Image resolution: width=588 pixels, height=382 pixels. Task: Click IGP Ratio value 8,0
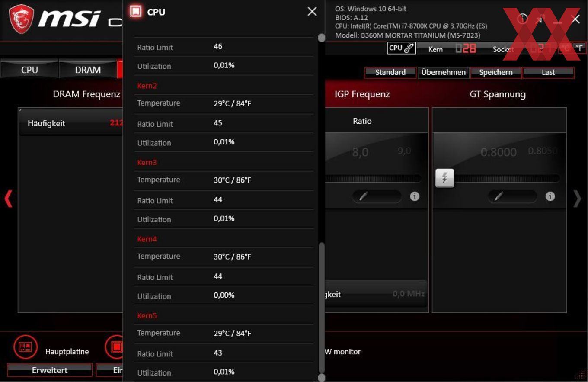[360, 152]
